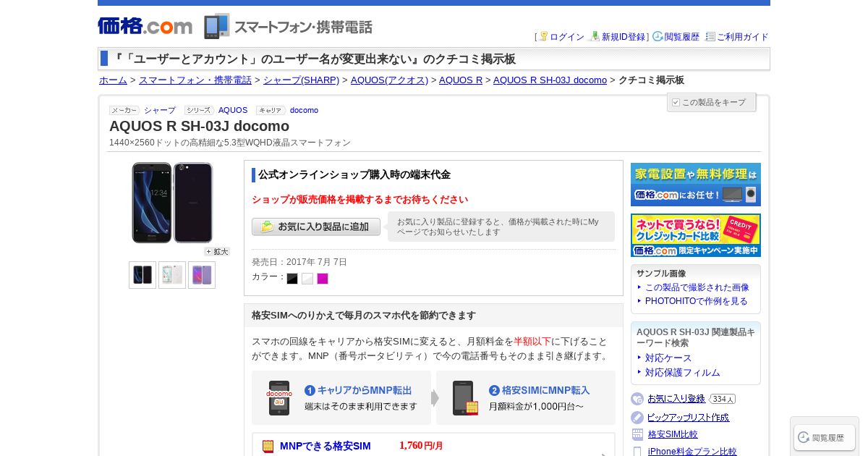The width and height of the screenshot is (868, 456).
Task: Open クレジットカード比較 banner
Action: coord(696,235)
